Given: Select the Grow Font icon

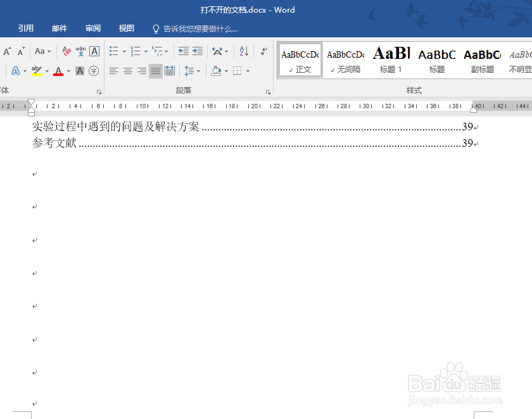Looking at the screenshot, I should coord(8,51).
